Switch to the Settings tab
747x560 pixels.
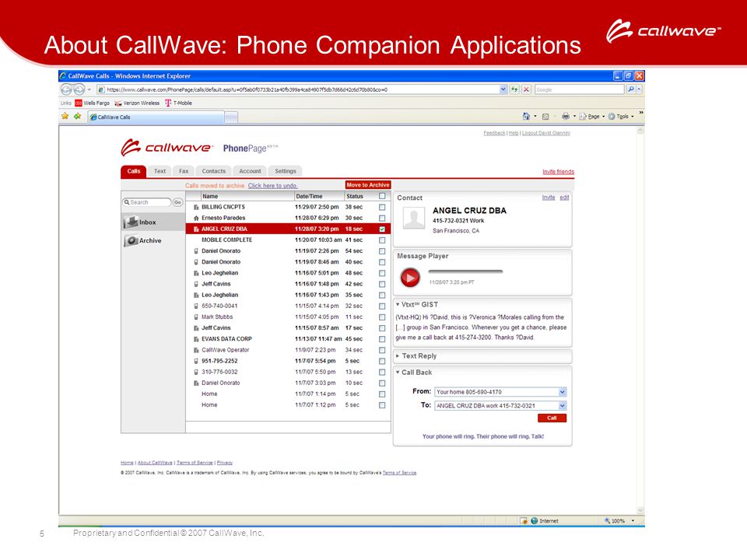point(286,171)
